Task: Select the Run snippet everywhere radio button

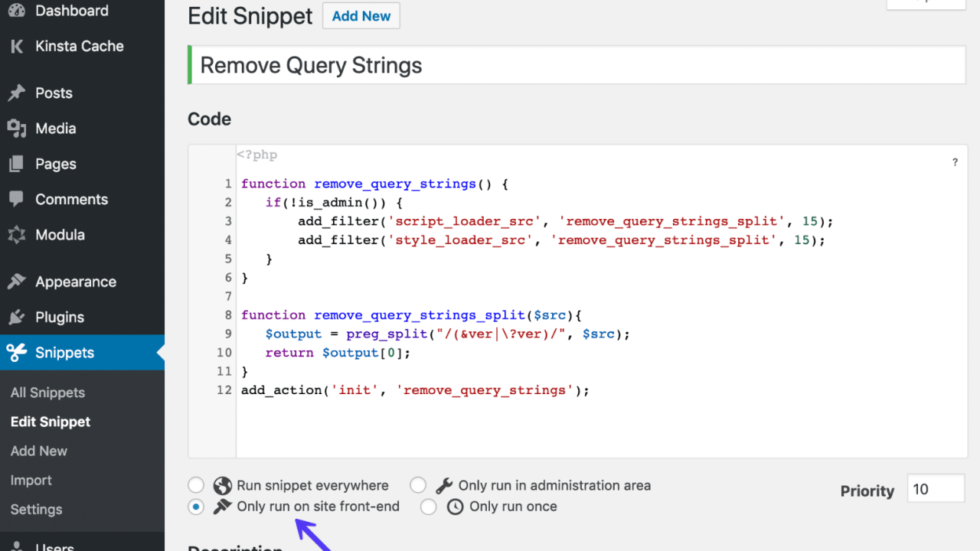Action: point(196,484)
